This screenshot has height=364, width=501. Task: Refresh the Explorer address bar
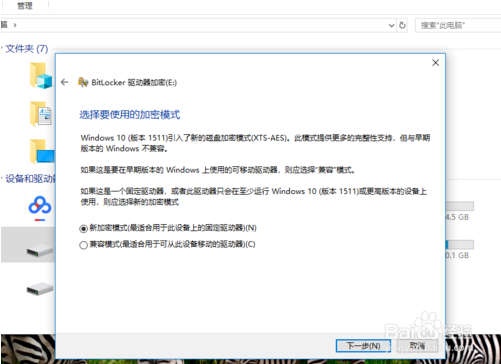[402, 25]
